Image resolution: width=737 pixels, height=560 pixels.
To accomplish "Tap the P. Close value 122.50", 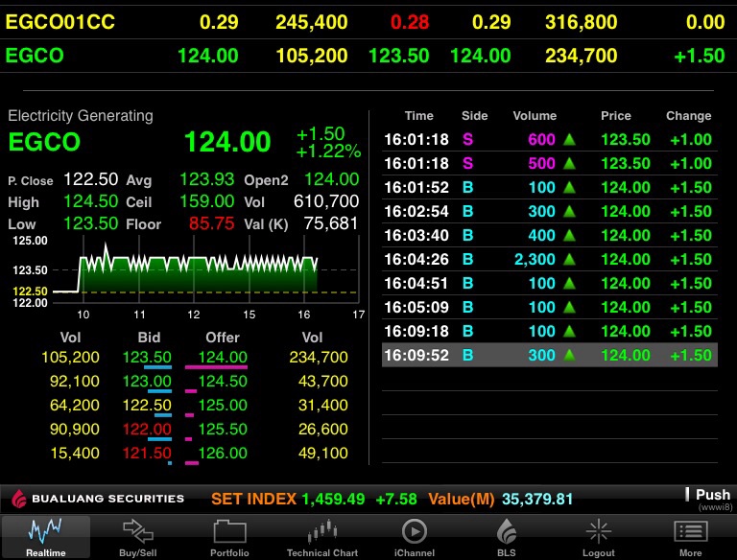I will 91,179.
